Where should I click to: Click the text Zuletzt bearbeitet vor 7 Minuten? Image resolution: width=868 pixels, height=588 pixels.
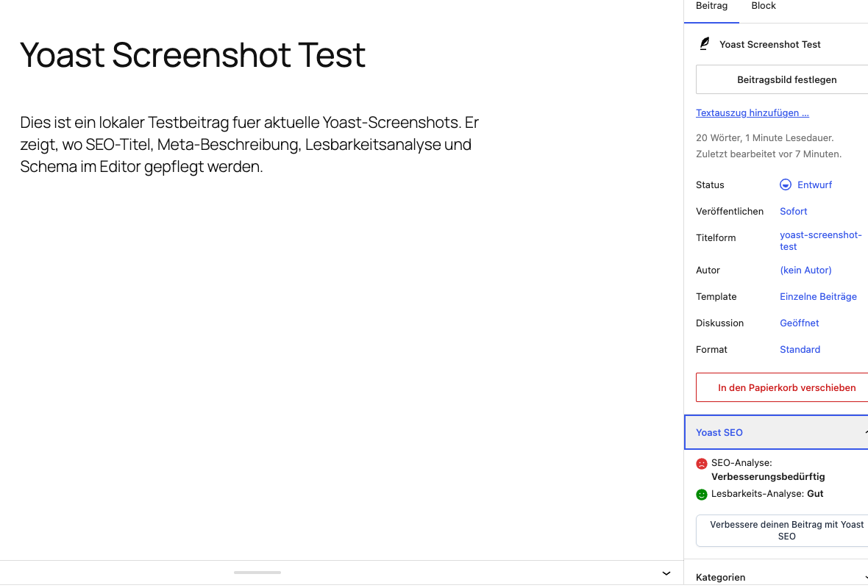pos(769,154)
